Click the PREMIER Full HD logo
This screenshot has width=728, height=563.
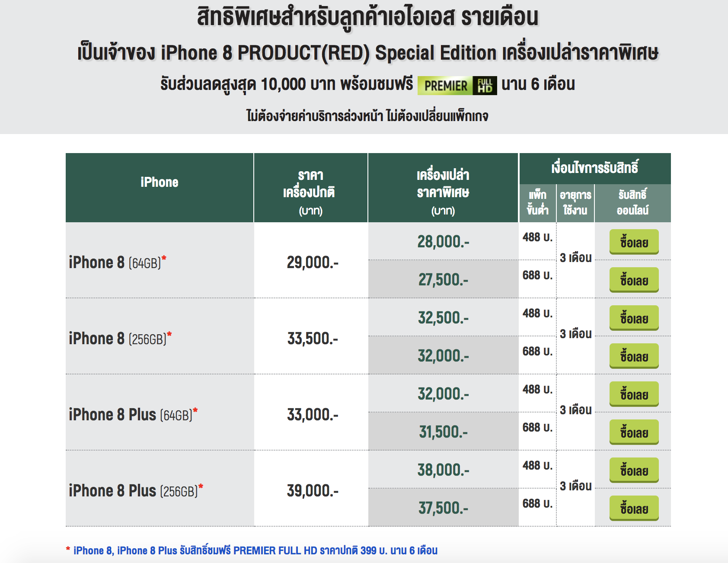[x=457, y=85]
